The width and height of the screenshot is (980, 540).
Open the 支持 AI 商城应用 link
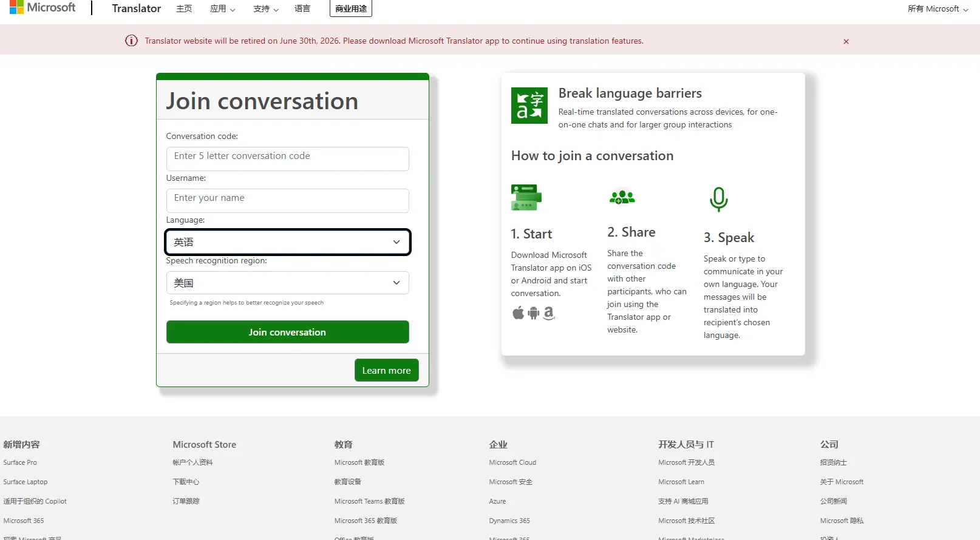coord(683,501)
